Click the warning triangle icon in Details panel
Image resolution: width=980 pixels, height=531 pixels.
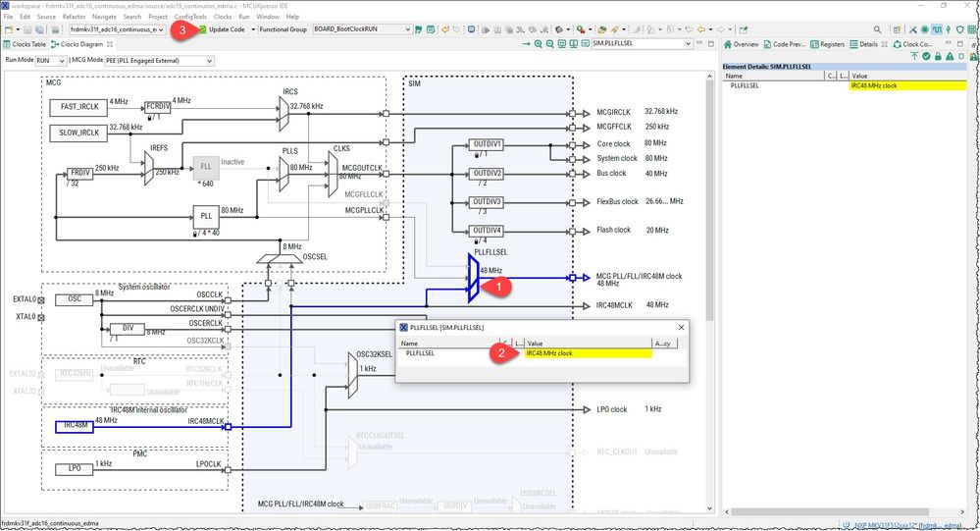950,56
